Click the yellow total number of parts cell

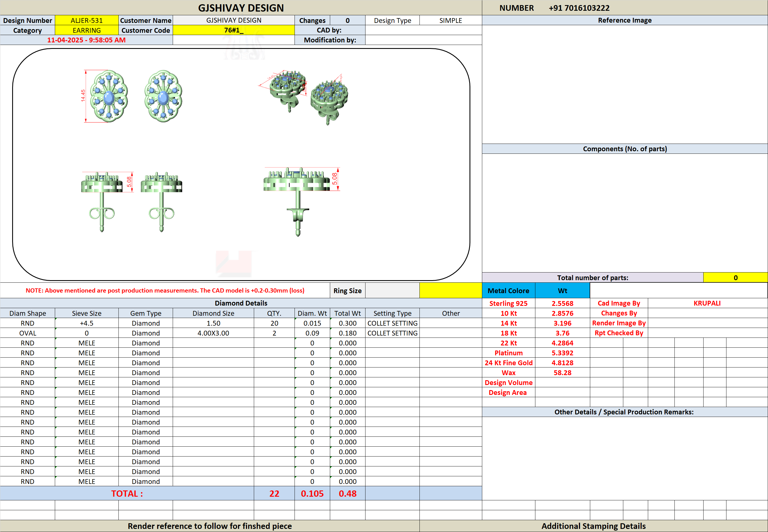pyautogui.click(x=735, y=278)
